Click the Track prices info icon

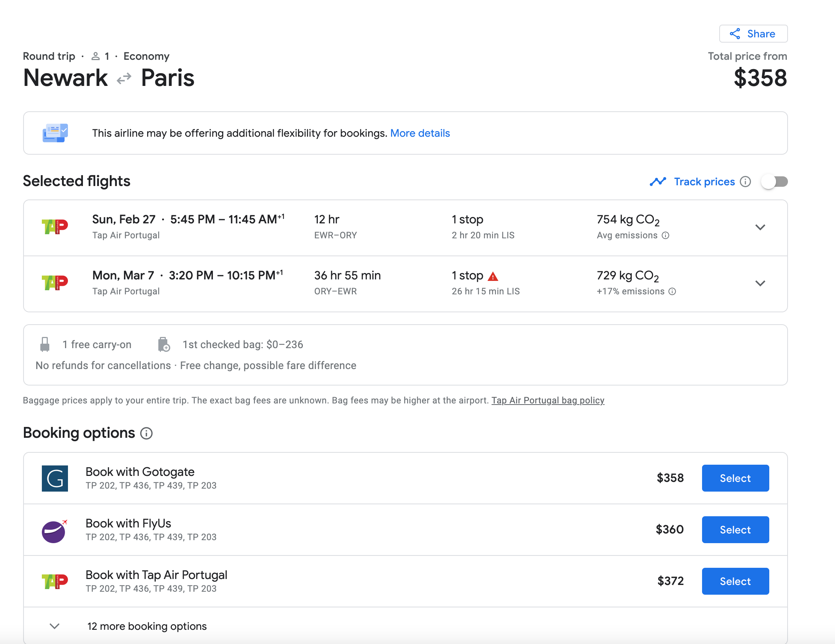pos(745,182)
